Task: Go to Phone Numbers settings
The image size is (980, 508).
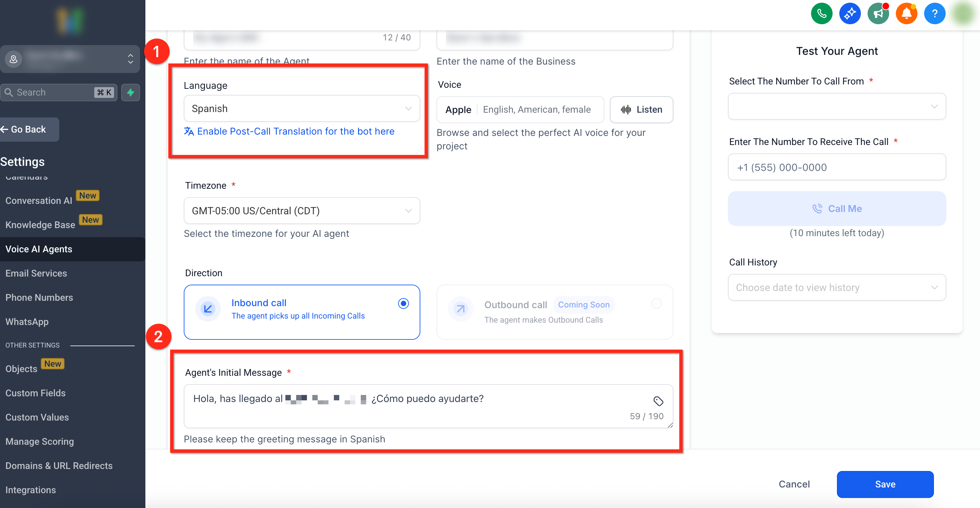Action: point(39,297)
